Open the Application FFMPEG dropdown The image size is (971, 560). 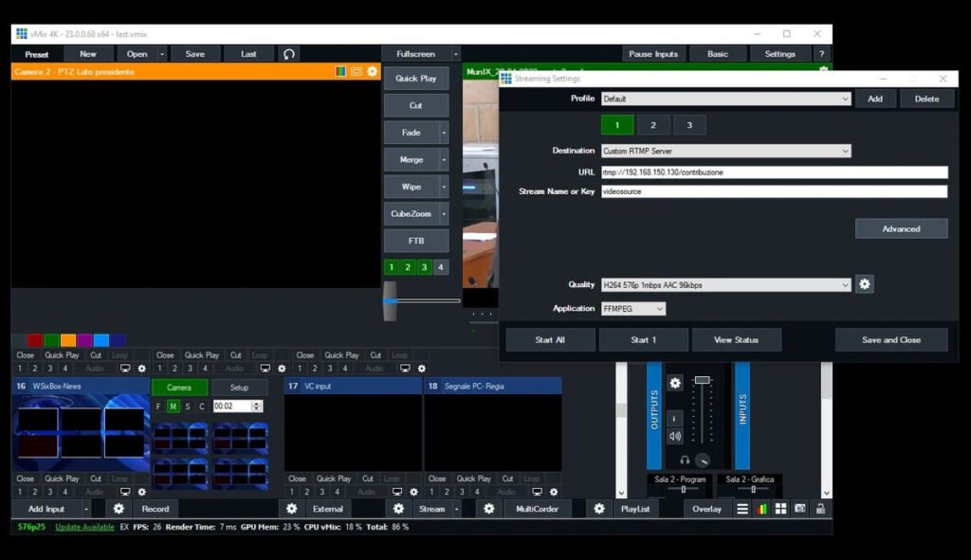coord(660,309)
